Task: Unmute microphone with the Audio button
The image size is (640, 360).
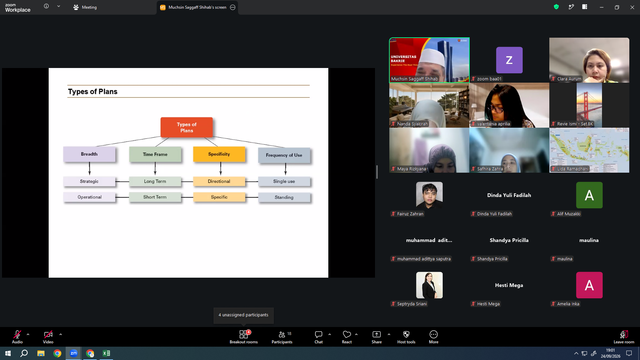Action: (x=17, y=337)
